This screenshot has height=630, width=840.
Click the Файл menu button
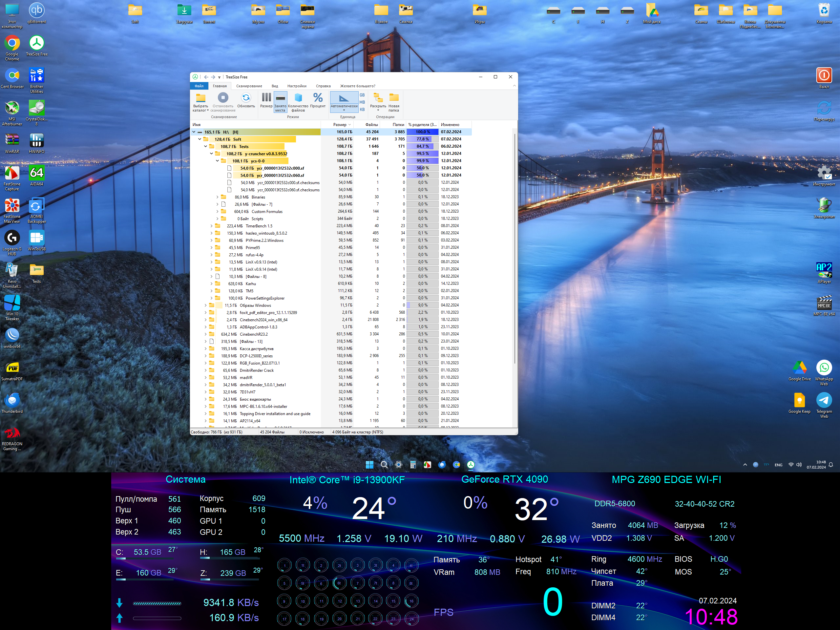[199, 86]
